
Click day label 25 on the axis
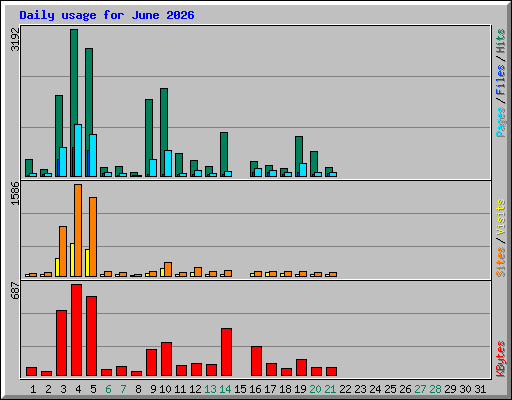[x=390, y=389]
